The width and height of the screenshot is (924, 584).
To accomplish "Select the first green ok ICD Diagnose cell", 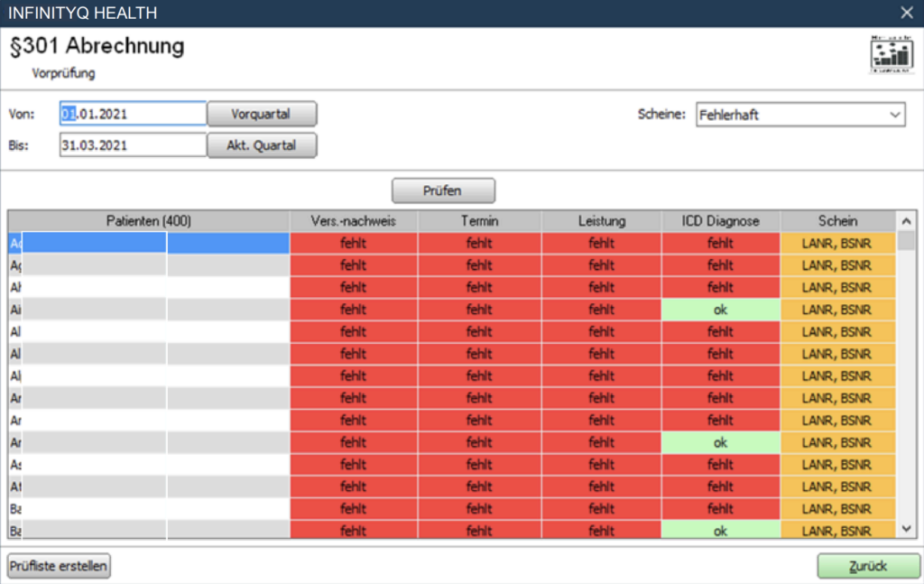I will (x=721, y=310).
